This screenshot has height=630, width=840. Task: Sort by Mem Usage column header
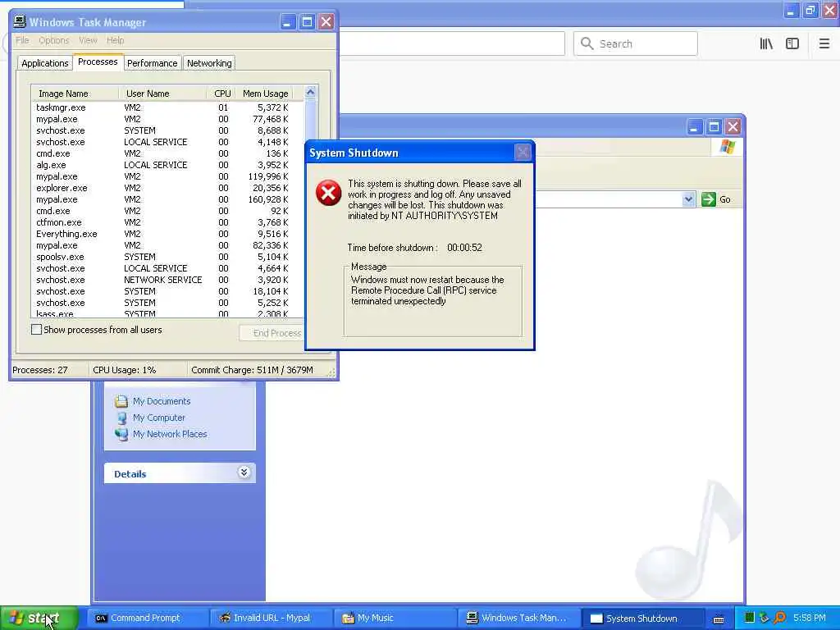click(265, 94)
